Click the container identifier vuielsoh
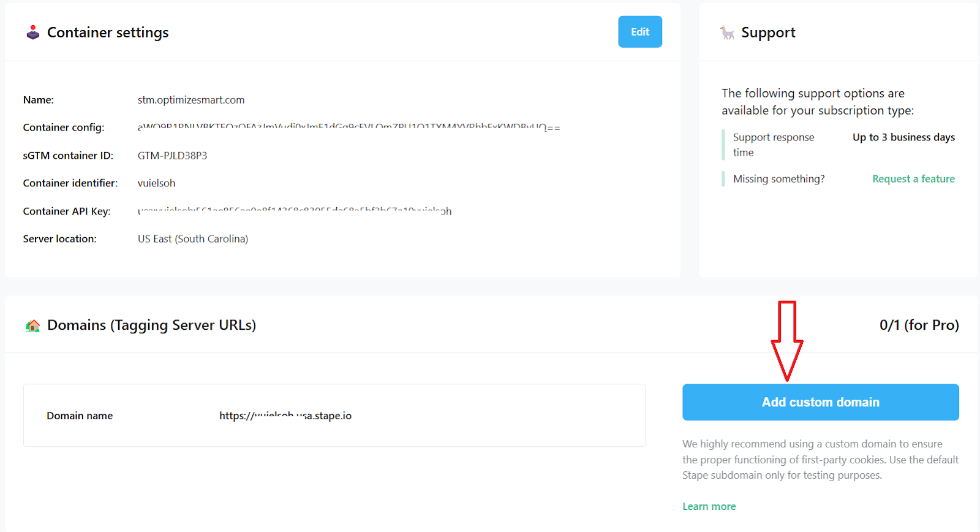 pos(156,183)
